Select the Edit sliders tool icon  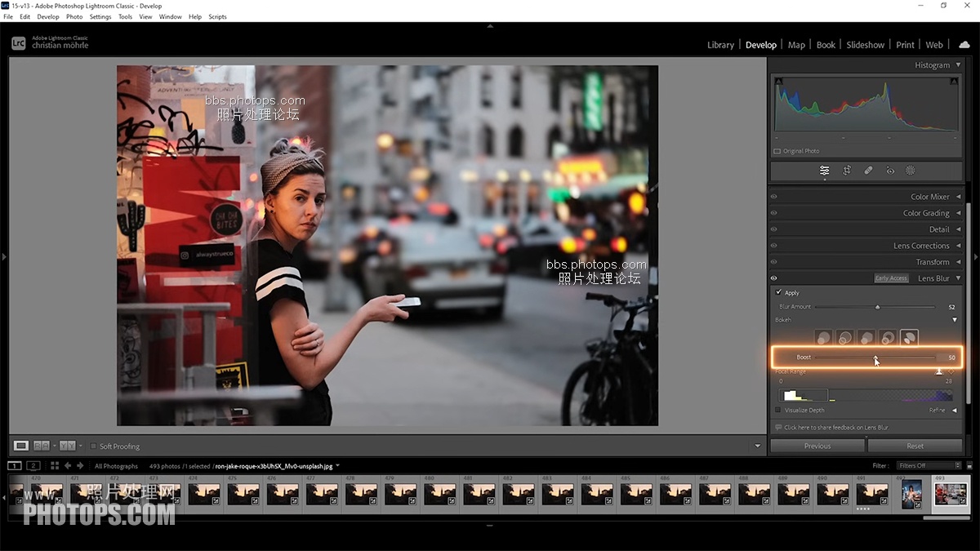click(824, 171)
